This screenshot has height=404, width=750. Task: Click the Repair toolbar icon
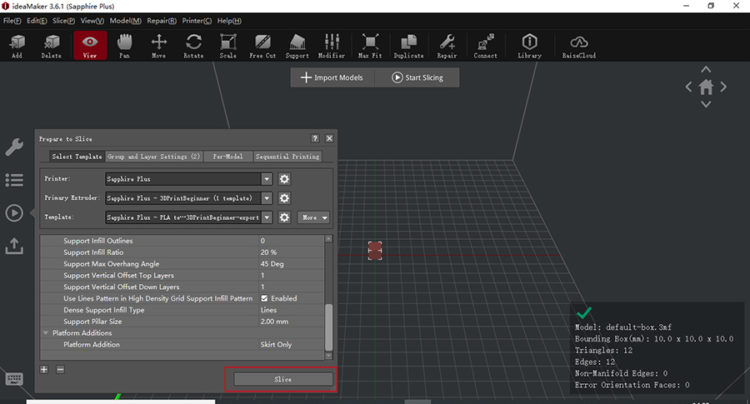pos(447,46)
